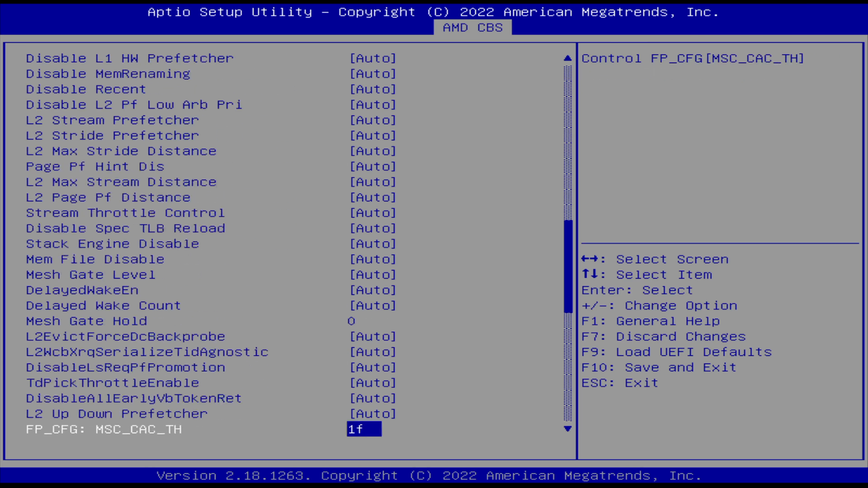
Task: Open the Mesh Gate Level [Auto] option
Action: 373,275
